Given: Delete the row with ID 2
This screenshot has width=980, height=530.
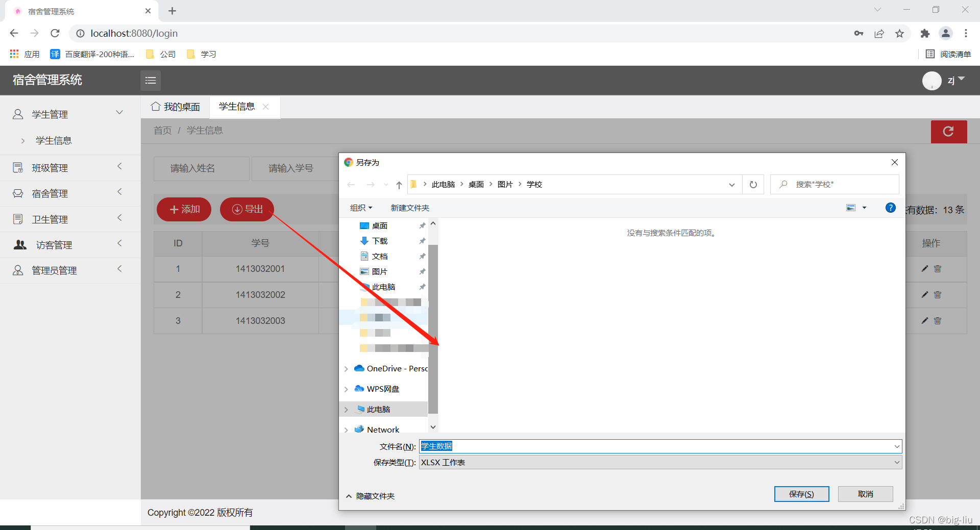Looking at the screenshot, I should (x=938, y=295).
